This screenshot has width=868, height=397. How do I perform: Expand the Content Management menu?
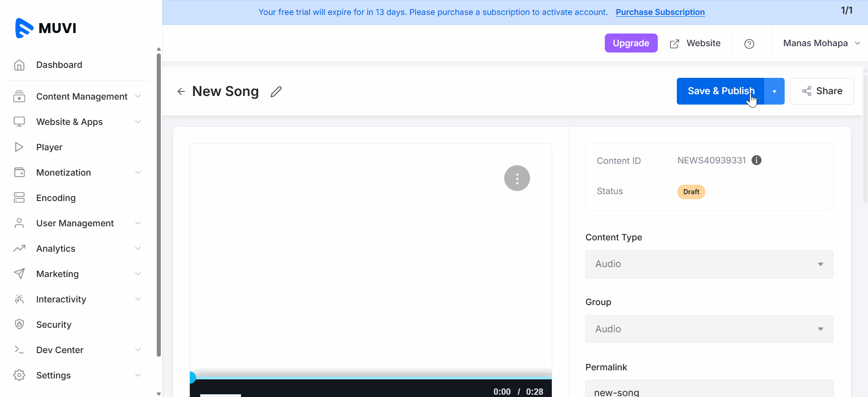click(82, 97)
